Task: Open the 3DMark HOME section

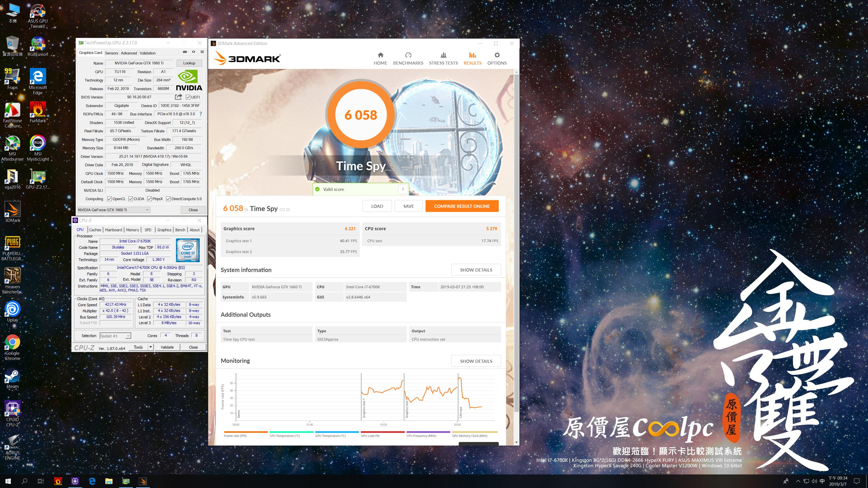Action: pos(380,59)
